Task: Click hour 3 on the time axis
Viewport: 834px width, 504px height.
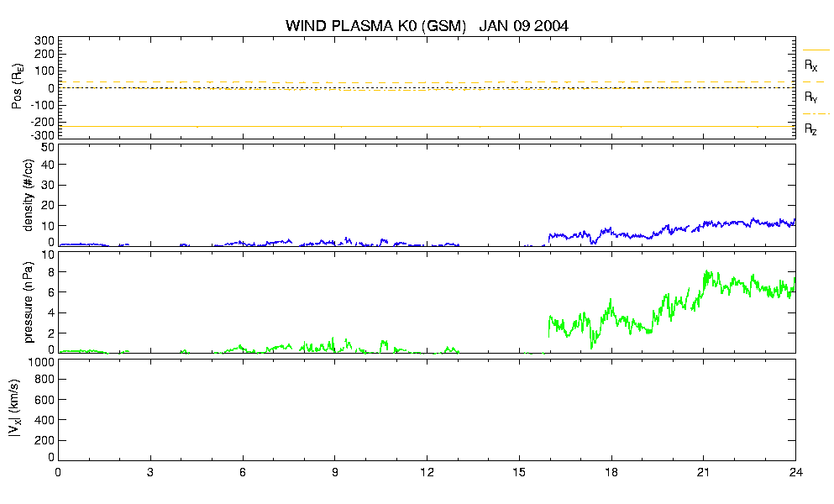Action: (x=150, y=472)
